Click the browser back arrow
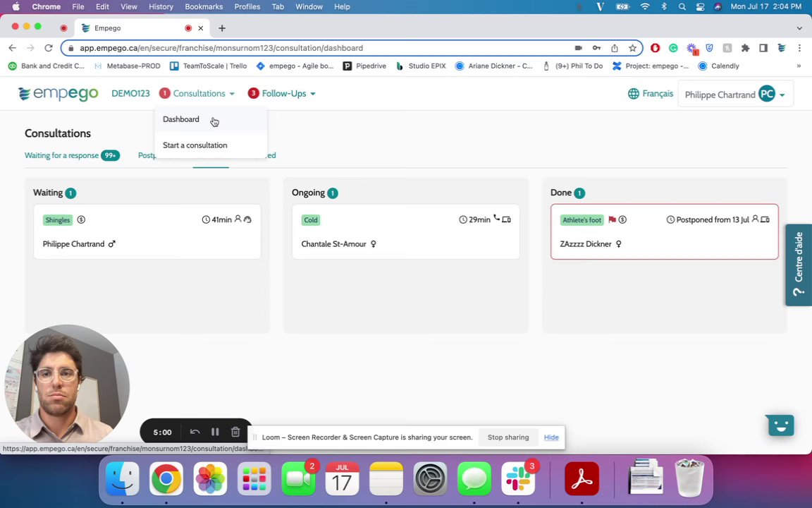This screenshot has height=508, width=812. (x=13, y=48)
